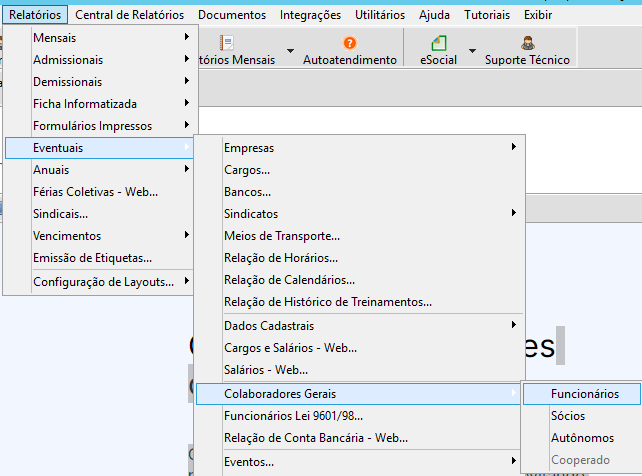This screenshot has width=642, height=476.
Task: Select Colaboradores Gerais menu entry
Action: 358,394
